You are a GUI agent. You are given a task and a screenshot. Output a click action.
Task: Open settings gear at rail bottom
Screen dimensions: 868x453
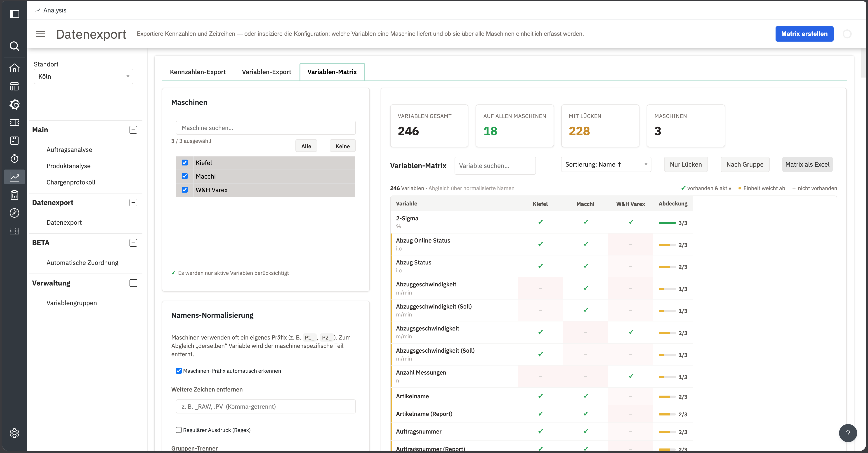point(14,433)
